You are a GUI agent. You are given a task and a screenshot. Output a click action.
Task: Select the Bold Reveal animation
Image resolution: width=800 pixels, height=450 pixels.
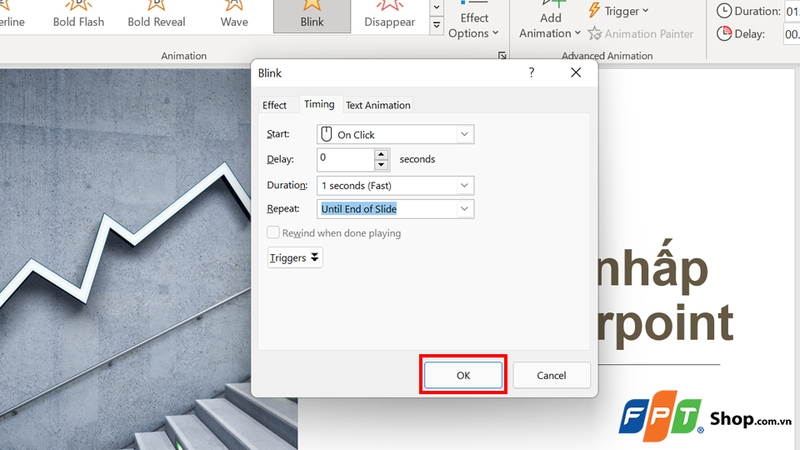[x=156, y=17]
